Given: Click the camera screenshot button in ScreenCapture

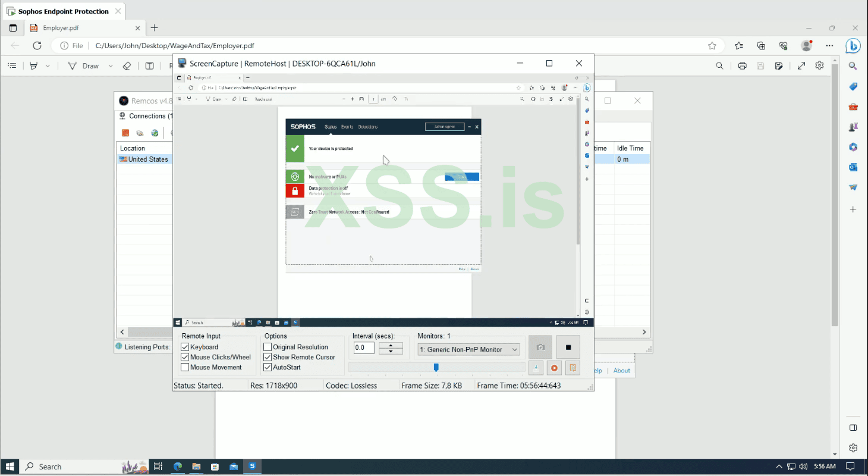Looking at the screenshot, I should pyautogui.click(x=540, y=347).
